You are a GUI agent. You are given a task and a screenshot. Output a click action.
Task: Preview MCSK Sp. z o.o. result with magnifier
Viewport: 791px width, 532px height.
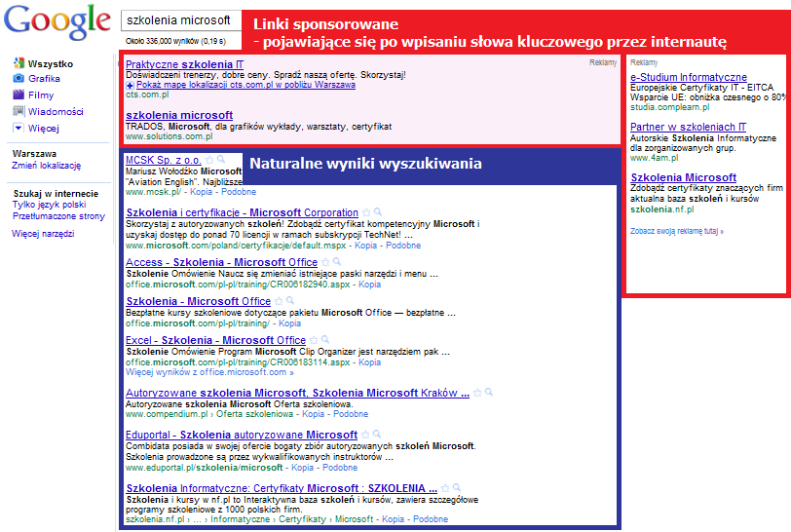coord(221,160)
